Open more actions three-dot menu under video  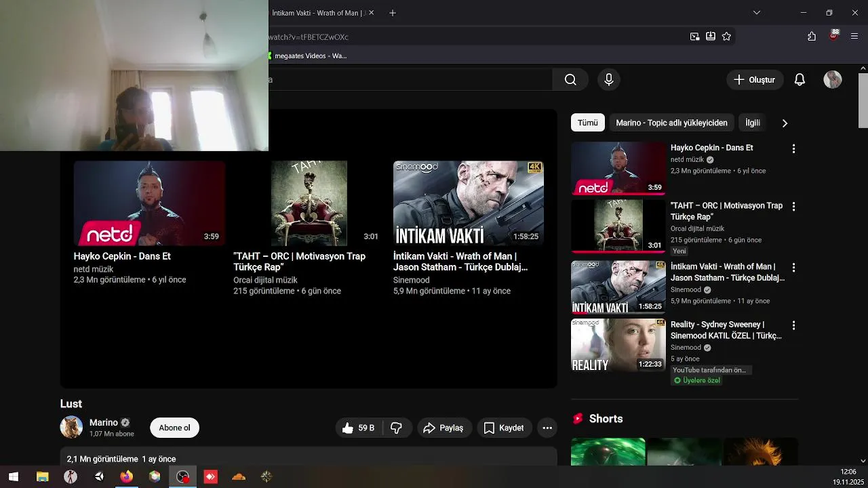[x=547, y=428]
